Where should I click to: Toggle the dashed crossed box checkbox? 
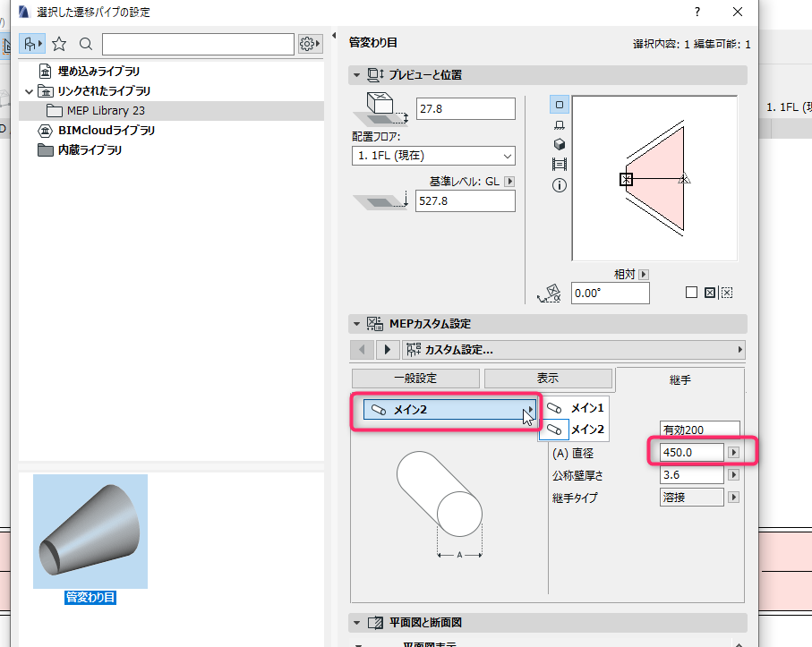(x=727, y=293)
